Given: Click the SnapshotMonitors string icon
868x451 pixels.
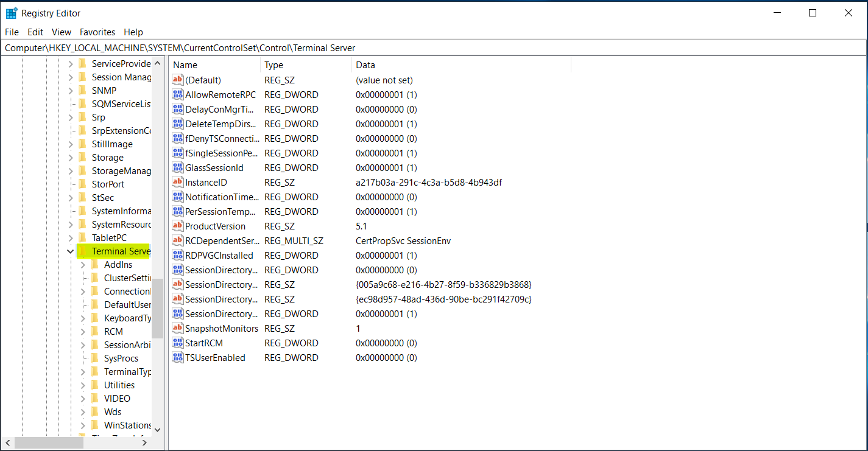Looking at the screenshot, I should tap(178, 329).
